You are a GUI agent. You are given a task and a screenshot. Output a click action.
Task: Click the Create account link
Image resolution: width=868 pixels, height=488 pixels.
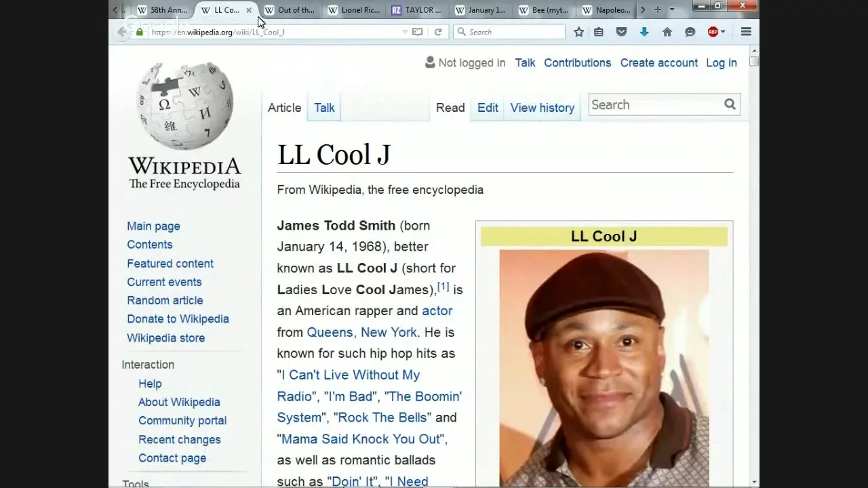tap(658, 62)
